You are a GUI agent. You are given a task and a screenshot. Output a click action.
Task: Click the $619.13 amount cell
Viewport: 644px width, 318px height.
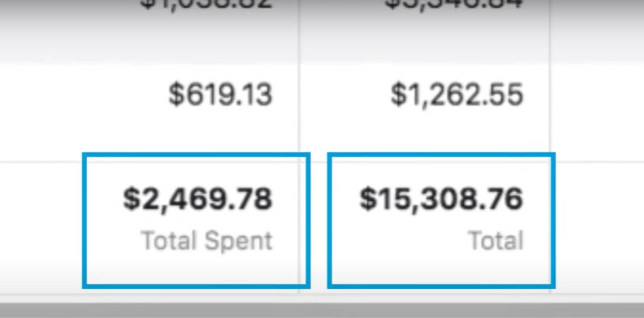pos(220,95)
